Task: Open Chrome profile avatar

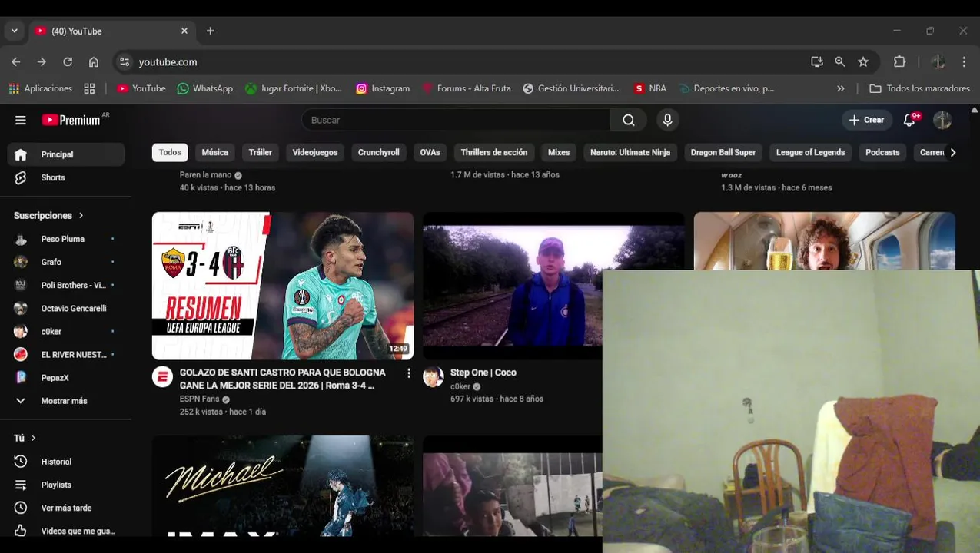Action: point(938,62)
